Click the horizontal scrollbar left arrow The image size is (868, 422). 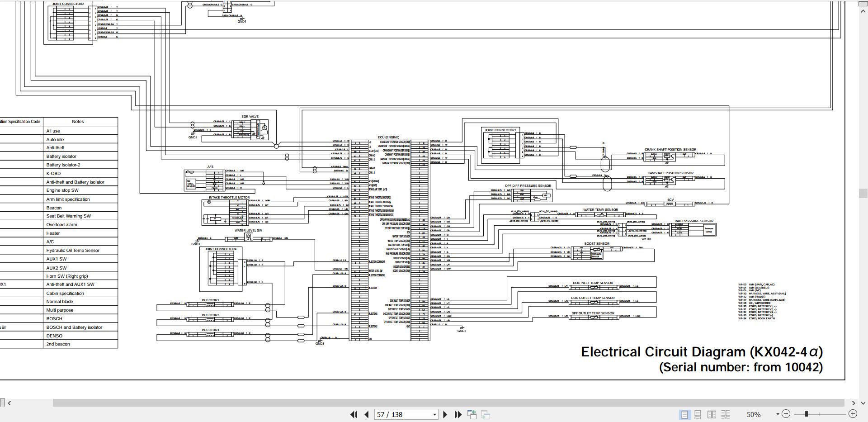point(9,403)
